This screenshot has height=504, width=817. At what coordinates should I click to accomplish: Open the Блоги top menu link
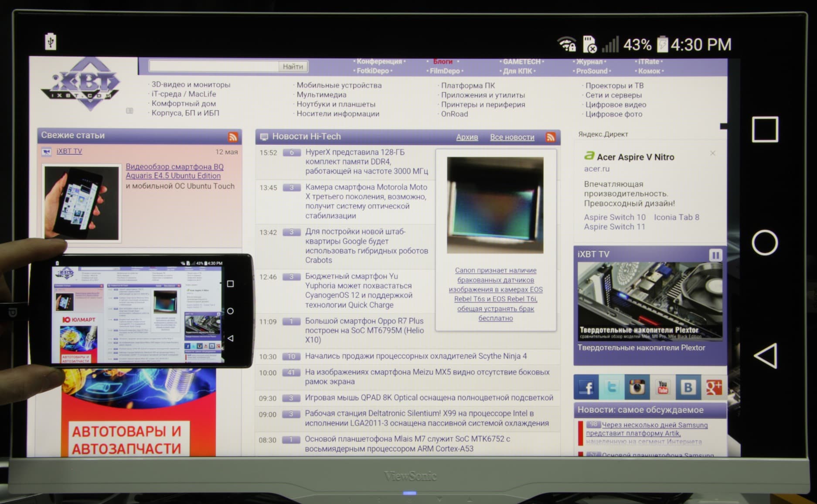(443, 61)
